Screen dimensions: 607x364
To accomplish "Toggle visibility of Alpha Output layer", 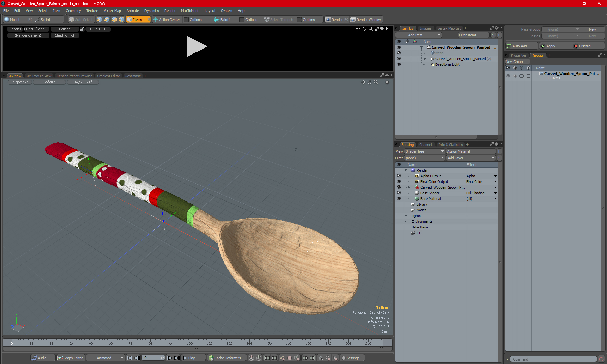I will tap(399, 176).
